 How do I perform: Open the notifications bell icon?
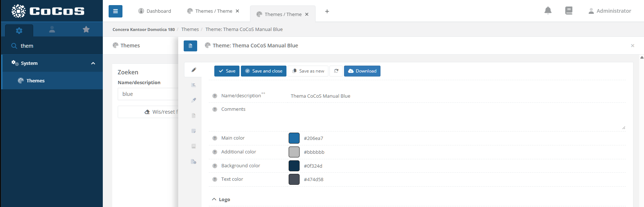(548, 11)
